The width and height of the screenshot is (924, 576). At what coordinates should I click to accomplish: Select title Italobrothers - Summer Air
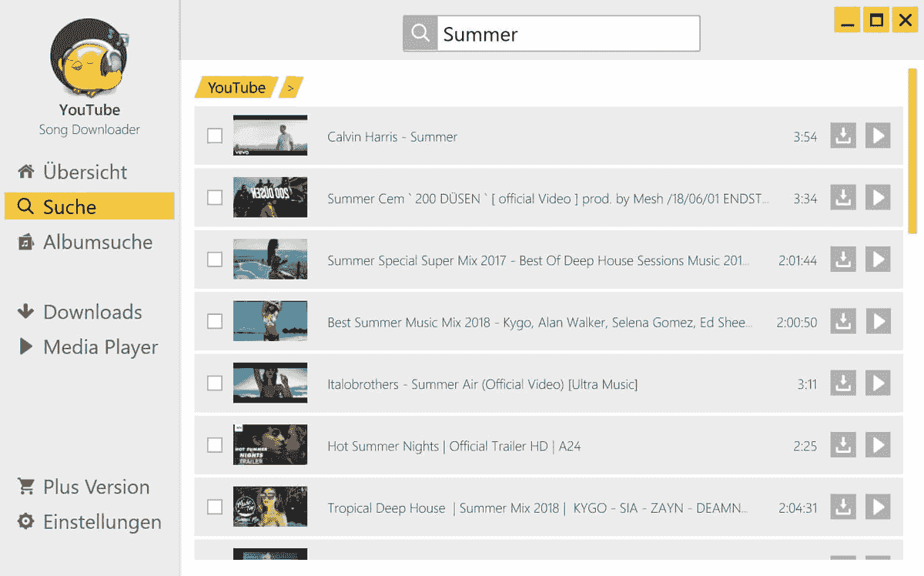tap(483, 383)
